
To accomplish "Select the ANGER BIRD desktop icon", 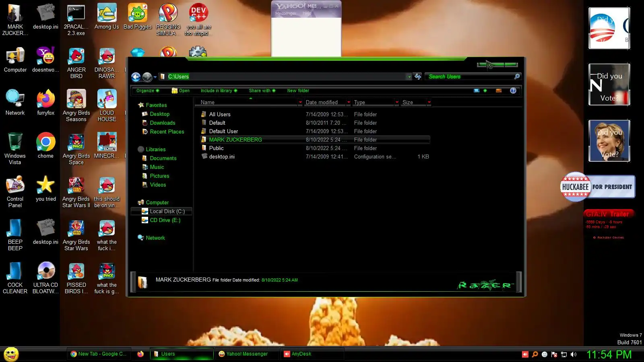I will pyautogui.click(x=76, y=63).
